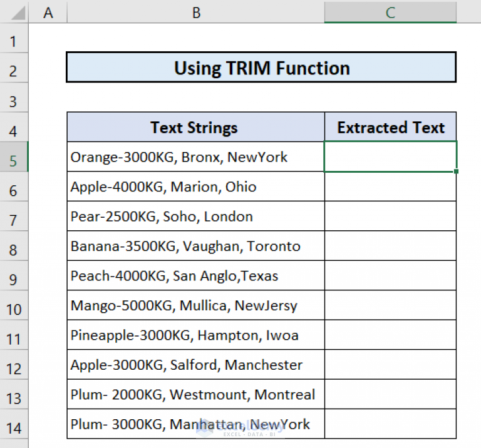Click the 'Extracted Text' header cell
The height and width of the screenshot is (448, 481).
[x=391, y=127]
